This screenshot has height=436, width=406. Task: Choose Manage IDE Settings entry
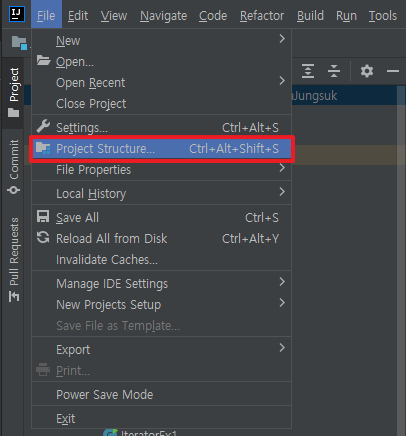point(162,283)
